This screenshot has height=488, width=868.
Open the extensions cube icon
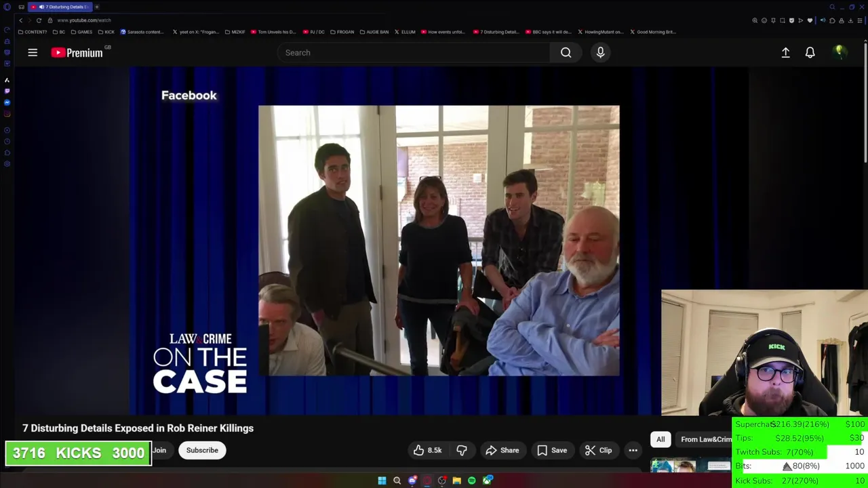[x=832, y=20]
